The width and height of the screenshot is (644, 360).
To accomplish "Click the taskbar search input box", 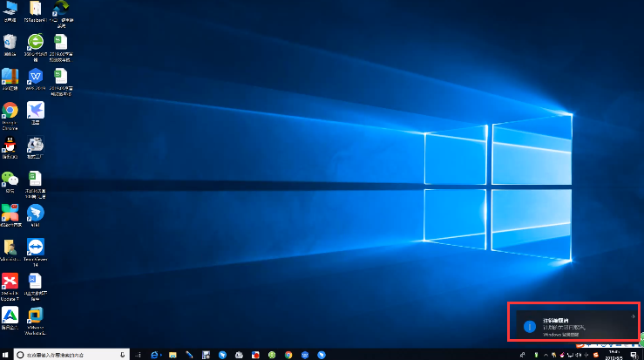I will pos(70,355).
